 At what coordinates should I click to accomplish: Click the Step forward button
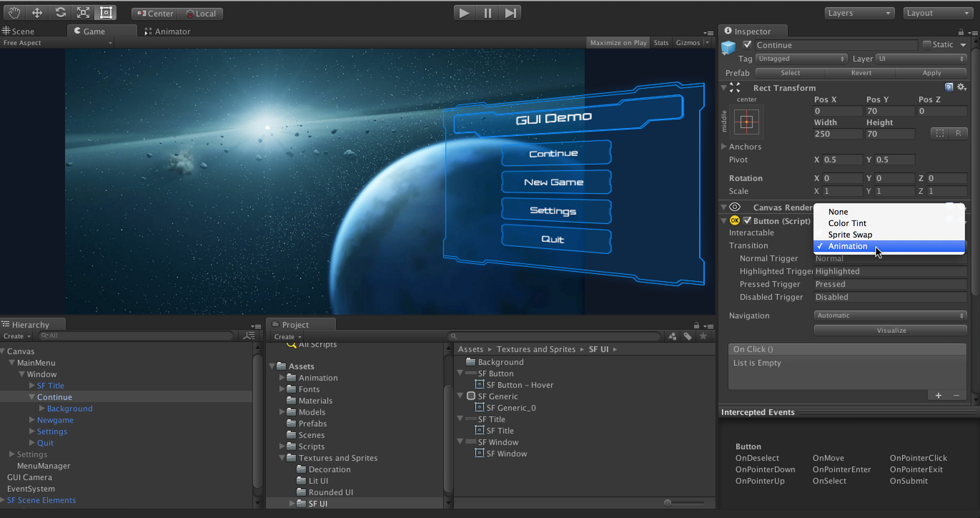point(510,13)
